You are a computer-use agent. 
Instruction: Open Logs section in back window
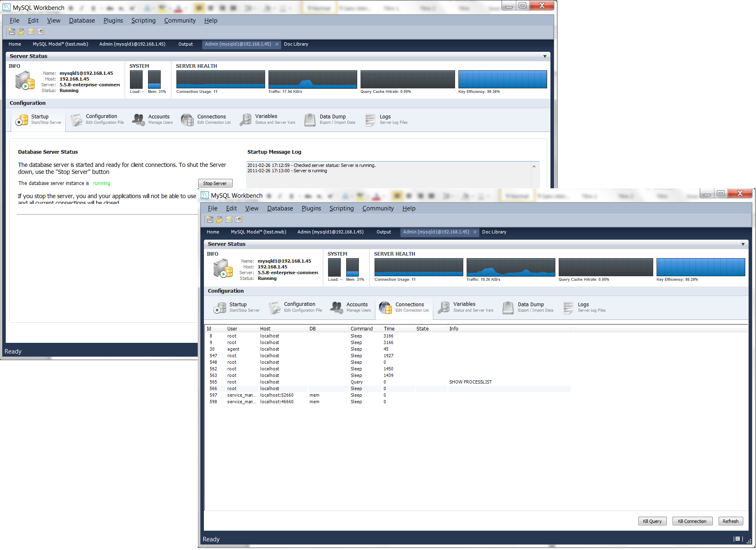click(386, 120)
